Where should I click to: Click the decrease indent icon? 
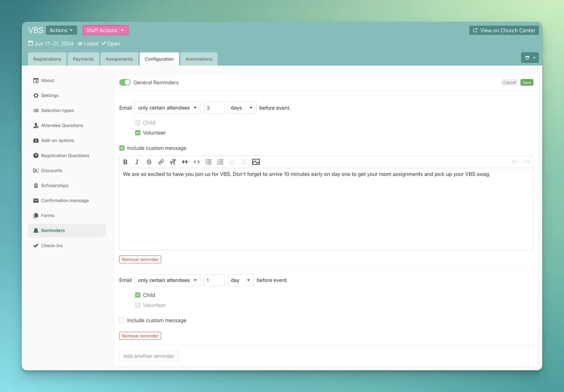coord(232,162)
